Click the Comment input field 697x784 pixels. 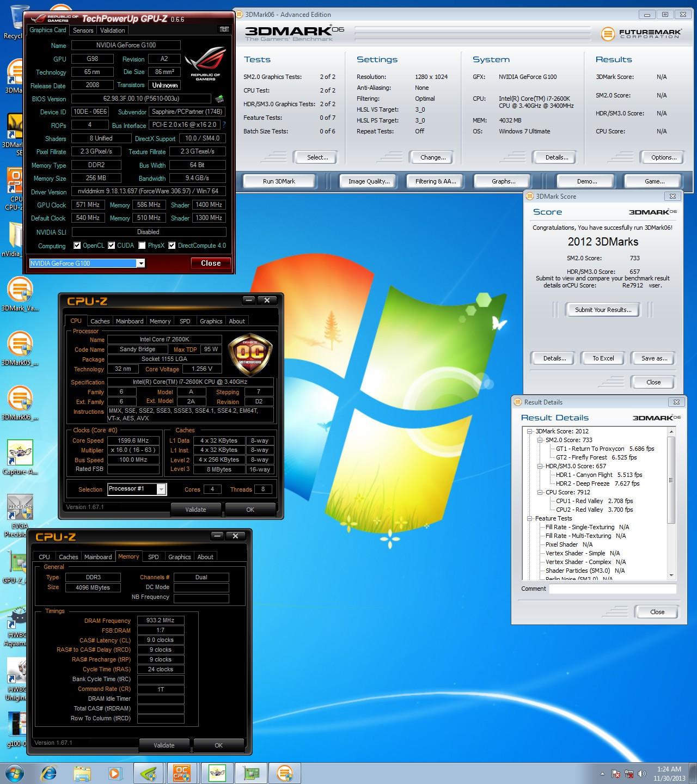tap(613, 589)
